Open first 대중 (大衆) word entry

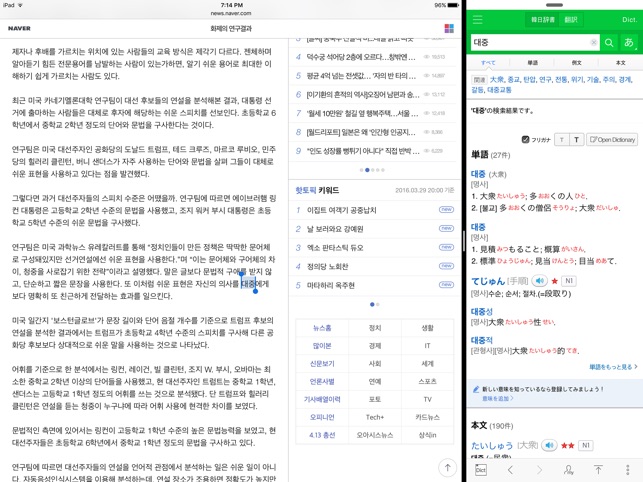pos(478,174)
